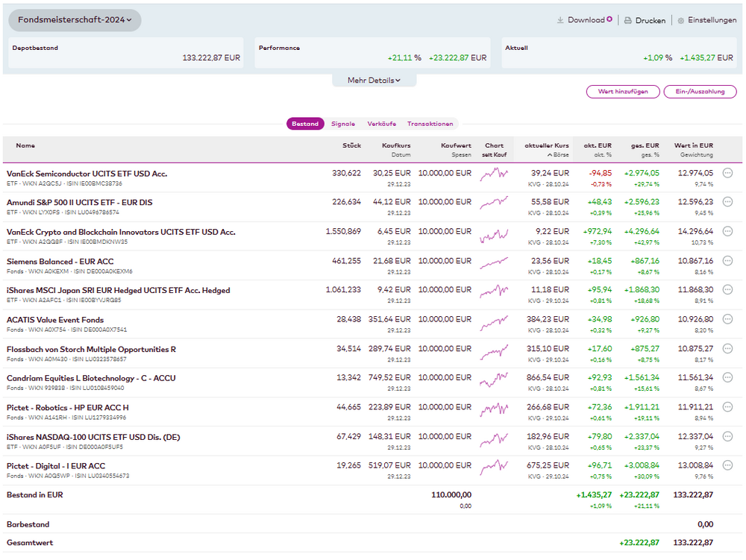Open options menu for Siemens Balanced row
This screenshot has height=560, width=746.
[728, 261]
